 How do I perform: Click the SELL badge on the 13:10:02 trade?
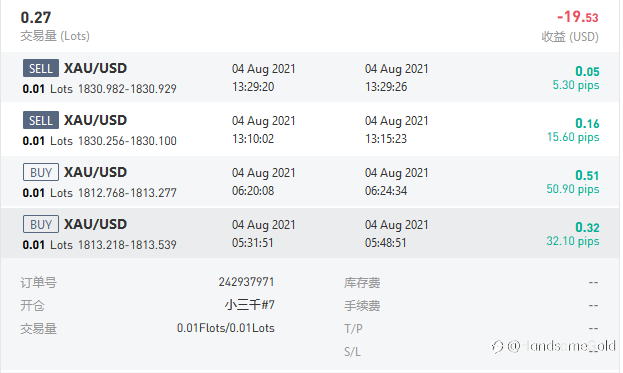coord(41,120)
